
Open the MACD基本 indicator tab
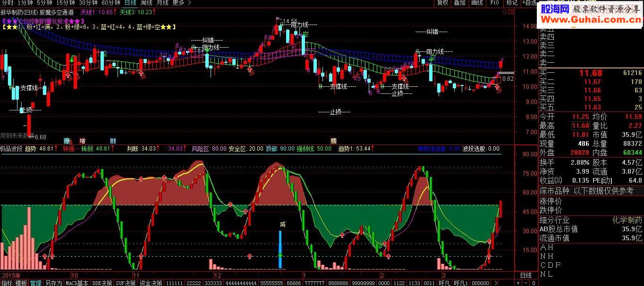tap(77, 283)
